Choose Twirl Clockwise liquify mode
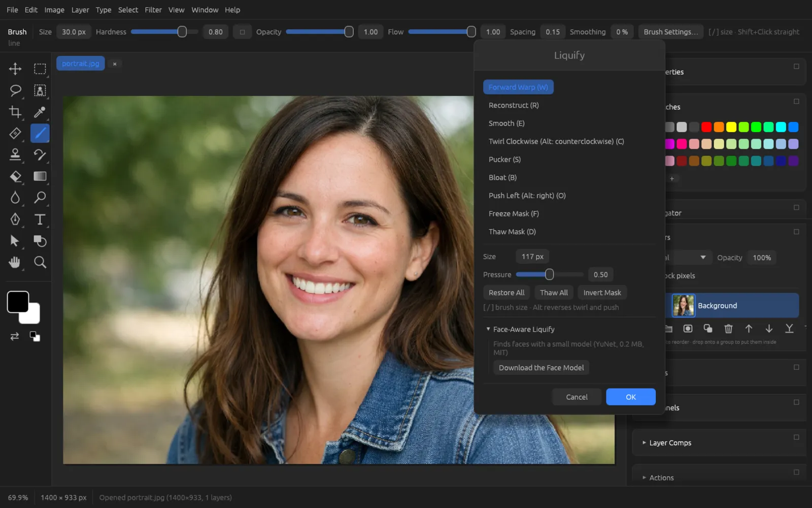The image size is (812, 508). 556,141
